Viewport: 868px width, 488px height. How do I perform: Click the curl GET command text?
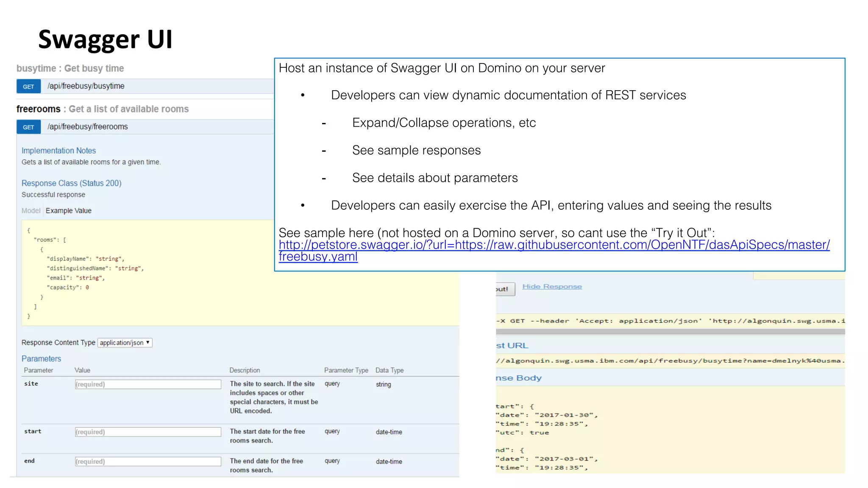pos(670,321)
